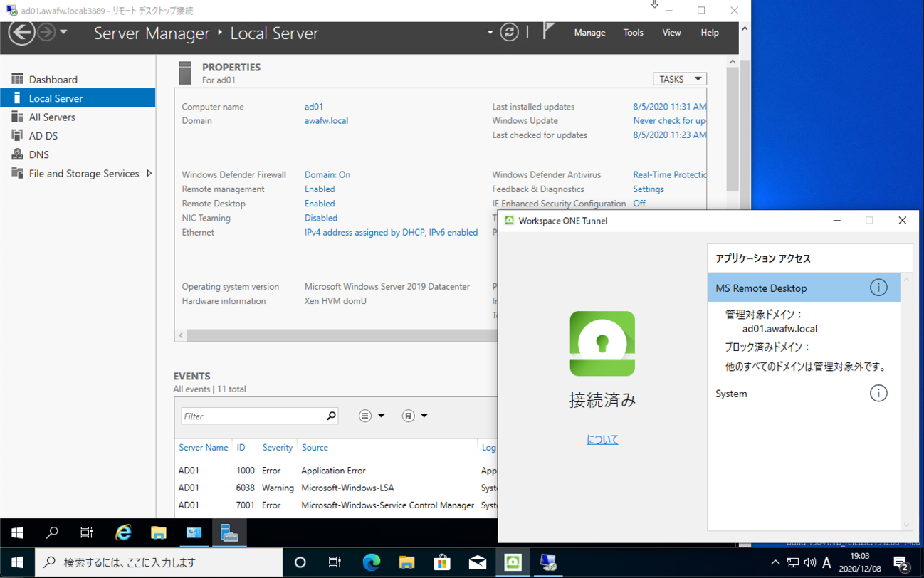Open File Explorer in remote taskbar
This screenshot has height=578, width=924.
click(x=158, y=532)
